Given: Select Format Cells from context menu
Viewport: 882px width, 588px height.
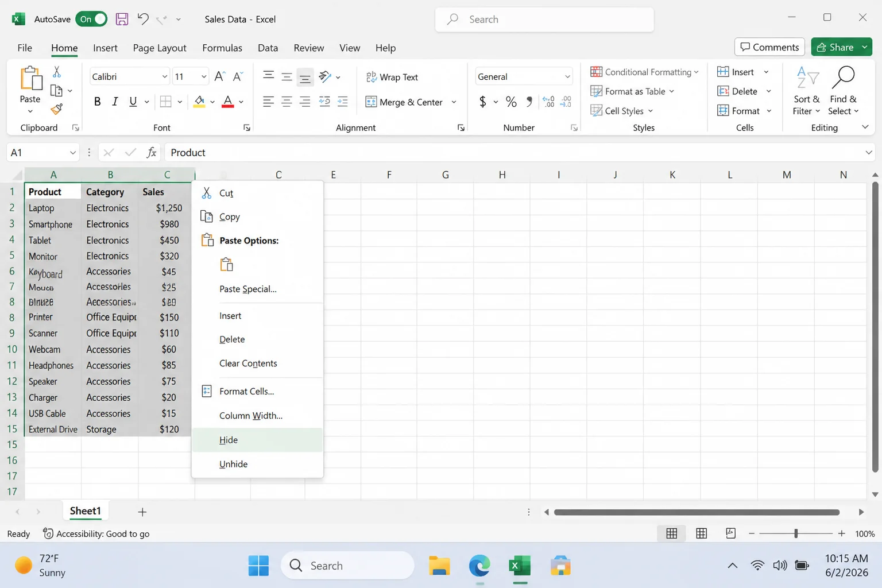Looking at the screenshot, I should click(257, 391).
